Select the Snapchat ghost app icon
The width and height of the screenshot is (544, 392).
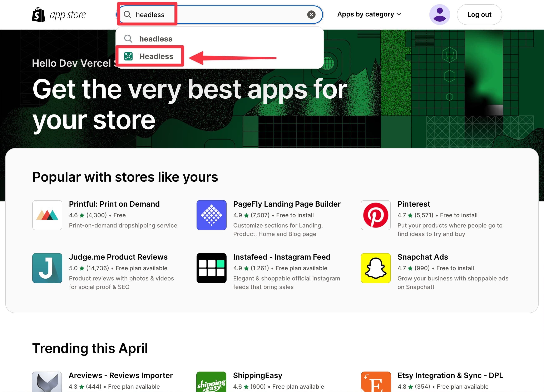click(375, 268)
